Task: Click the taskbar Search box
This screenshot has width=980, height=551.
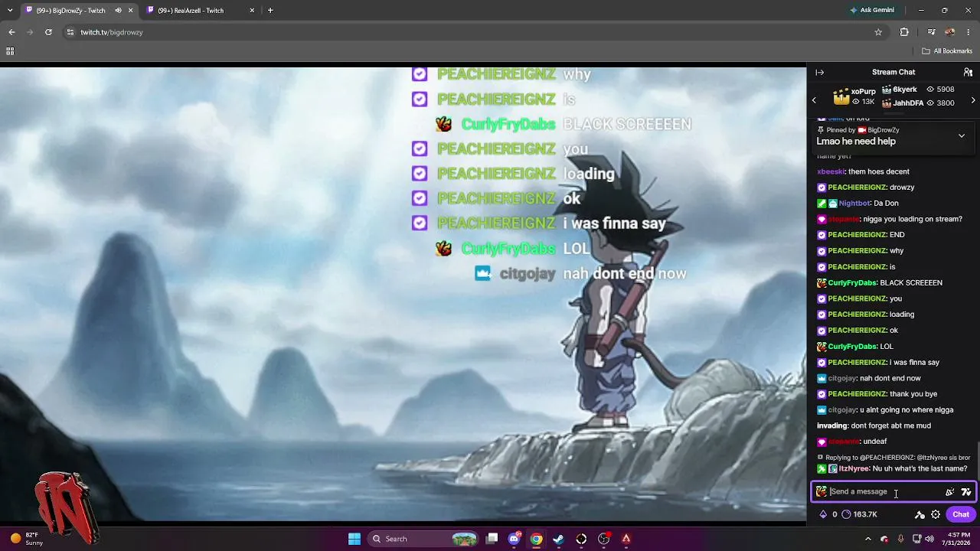Action: (x=423, y=539)
